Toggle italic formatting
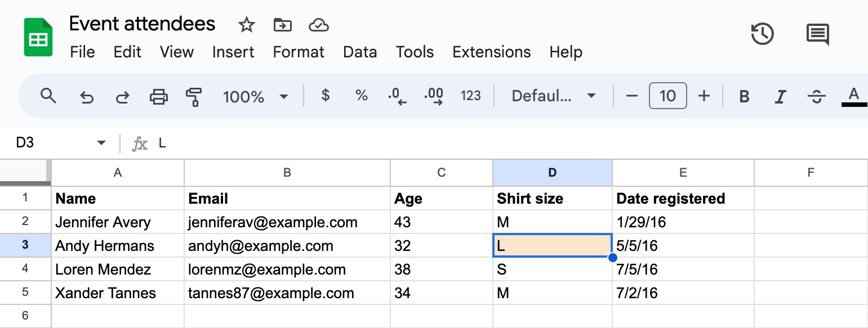 coord(780,96)
